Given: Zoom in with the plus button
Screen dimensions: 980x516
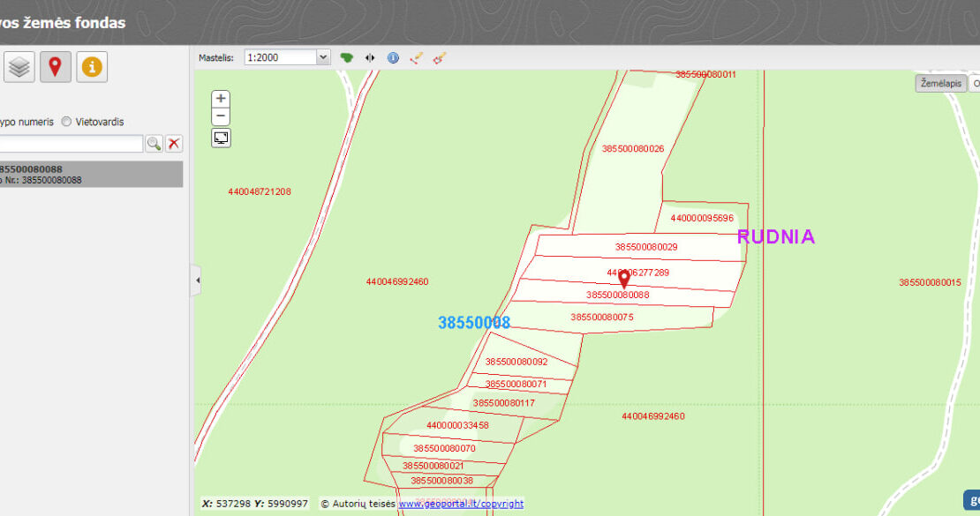Looking at the screenshot, I should (221, 99).
